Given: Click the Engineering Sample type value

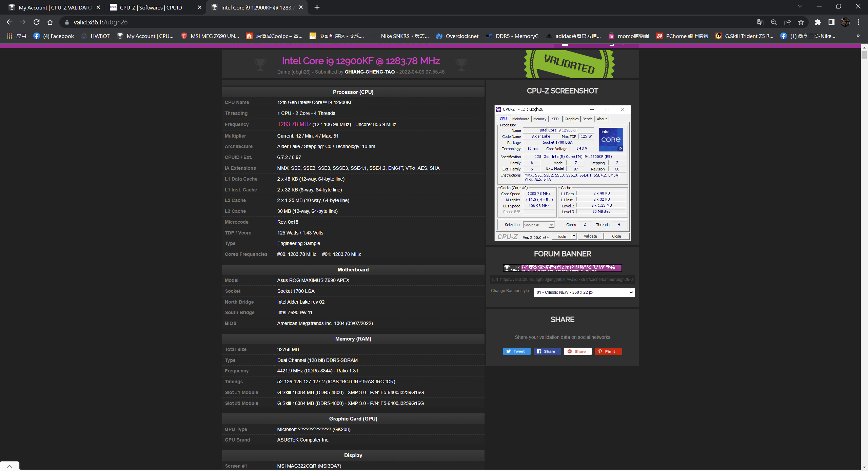Looking at the screenshot, I should (298, 243).
